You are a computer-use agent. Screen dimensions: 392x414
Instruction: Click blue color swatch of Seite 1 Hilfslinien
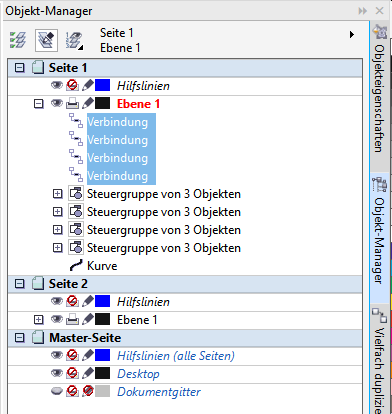102,86
